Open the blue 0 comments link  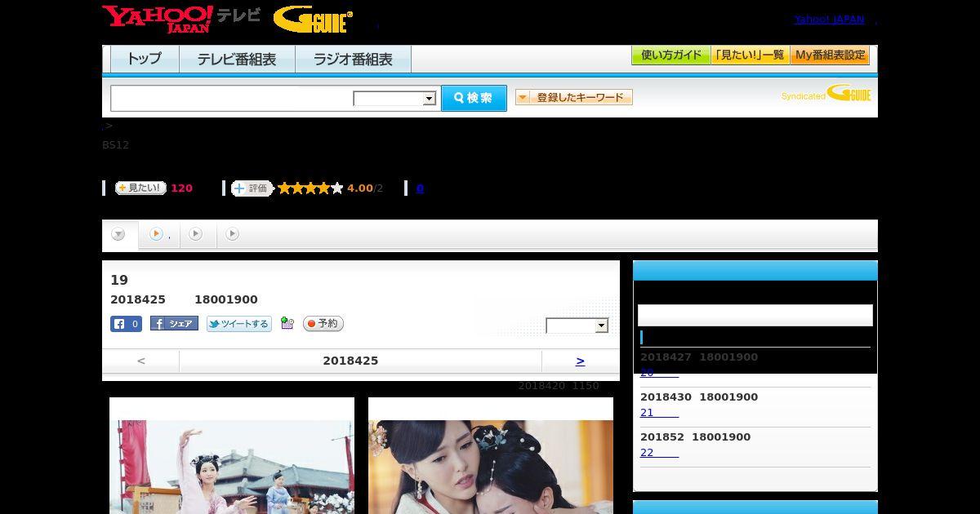[x=420, y=188]
